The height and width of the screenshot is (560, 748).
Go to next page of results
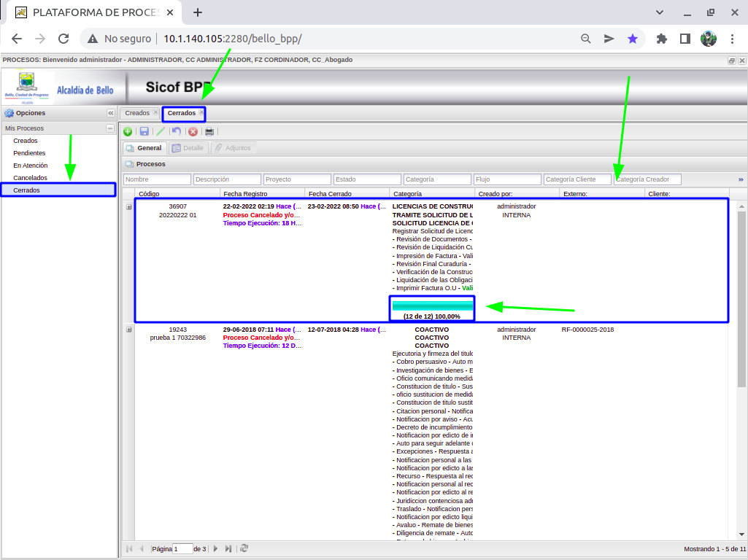click(215, 548)
